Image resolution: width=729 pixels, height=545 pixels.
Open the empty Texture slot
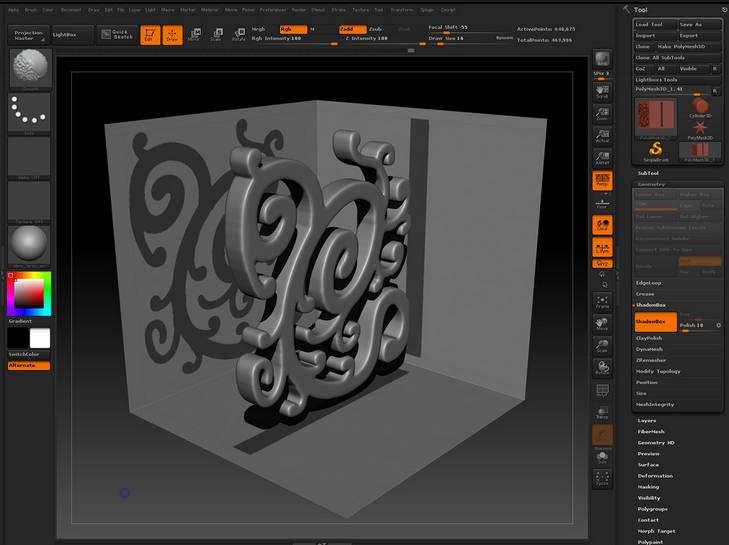(29, 201)
